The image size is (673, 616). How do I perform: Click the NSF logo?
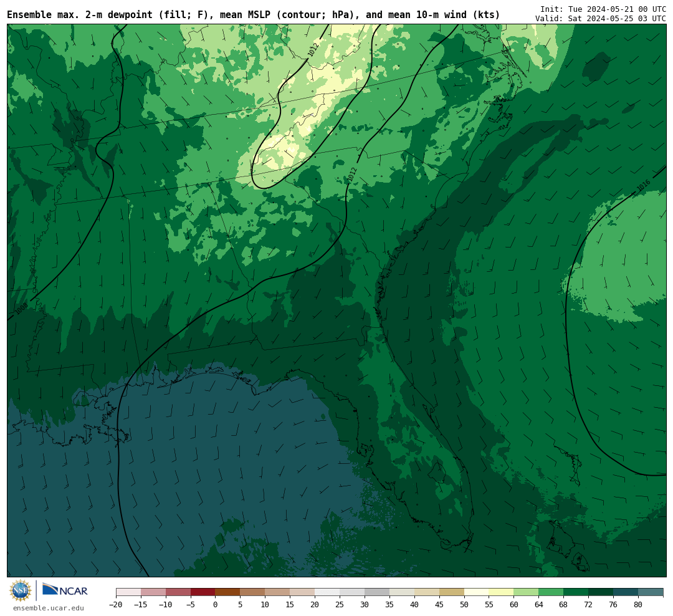tap(21, 590)
